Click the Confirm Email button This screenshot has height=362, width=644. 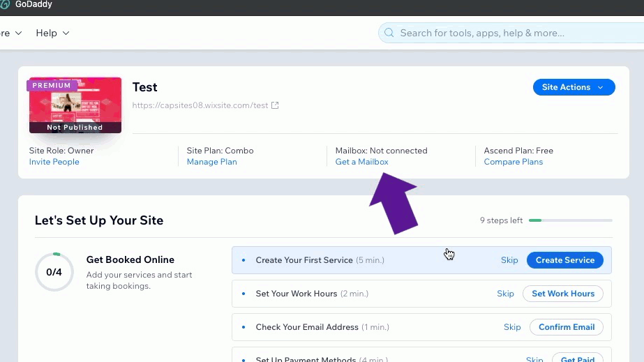click(x=567, y=327)
